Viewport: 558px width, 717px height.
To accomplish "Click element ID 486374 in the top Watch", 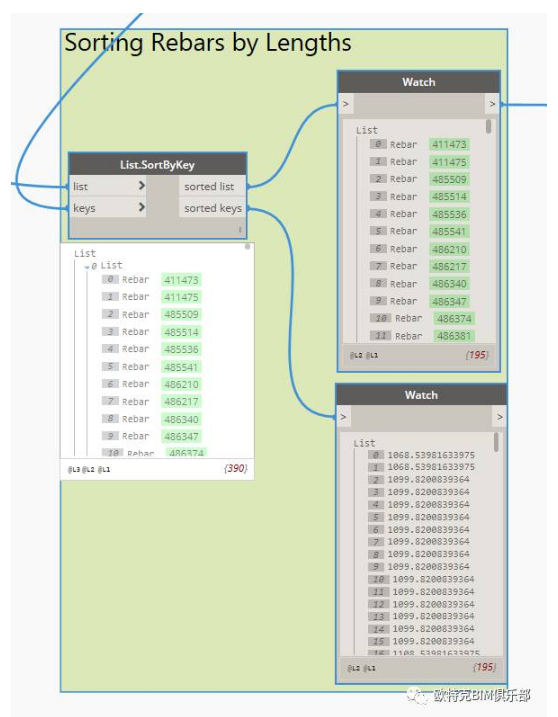I will [x=454, y=318].
